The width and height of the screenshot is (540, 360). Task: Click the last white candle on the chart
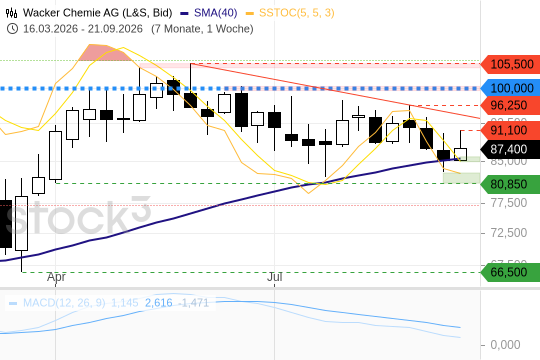(460, 154)
